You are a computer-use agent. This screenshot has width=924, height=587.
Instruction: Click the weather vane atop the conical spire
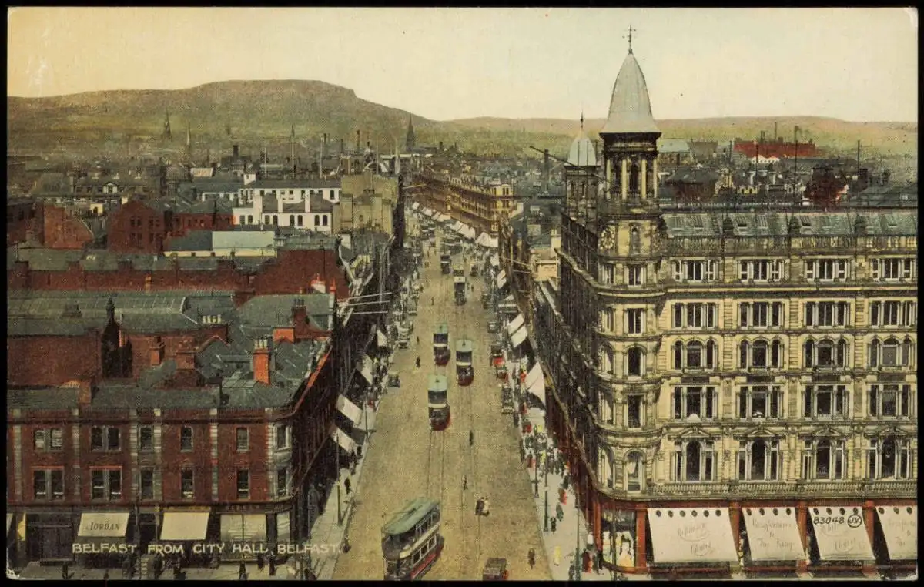click(x=630, y=37)
